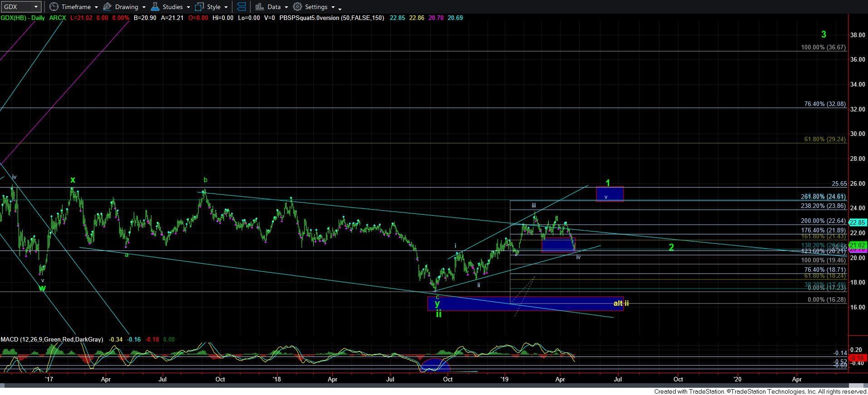The width and height of the screenshot is (868, 395).
Task: Open the toolbar overflow arrow after Settings
Action: pos(340,8)
